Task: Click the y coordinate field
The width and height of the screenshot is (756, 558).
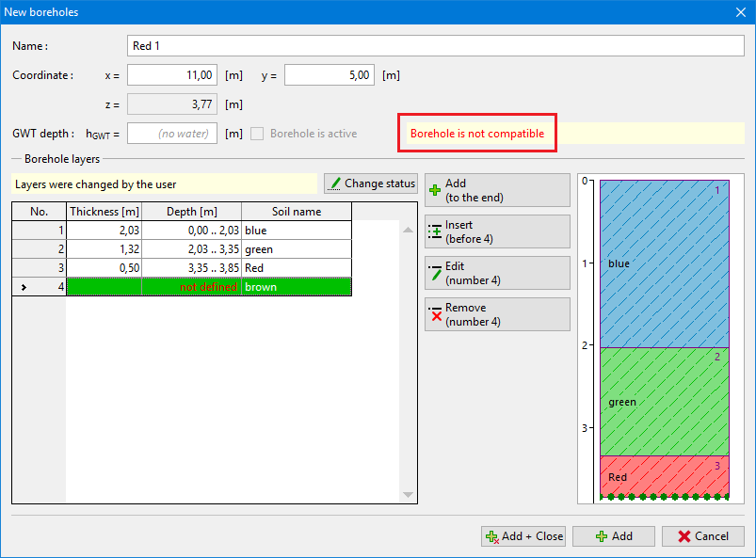Action: pos(329,75)
